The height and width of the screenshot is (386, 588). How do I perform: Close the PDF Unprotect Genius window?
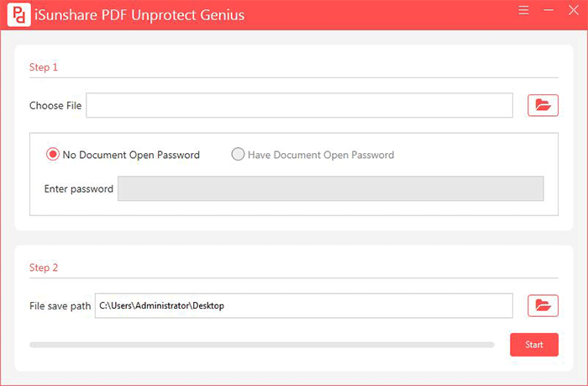(574, 10)
